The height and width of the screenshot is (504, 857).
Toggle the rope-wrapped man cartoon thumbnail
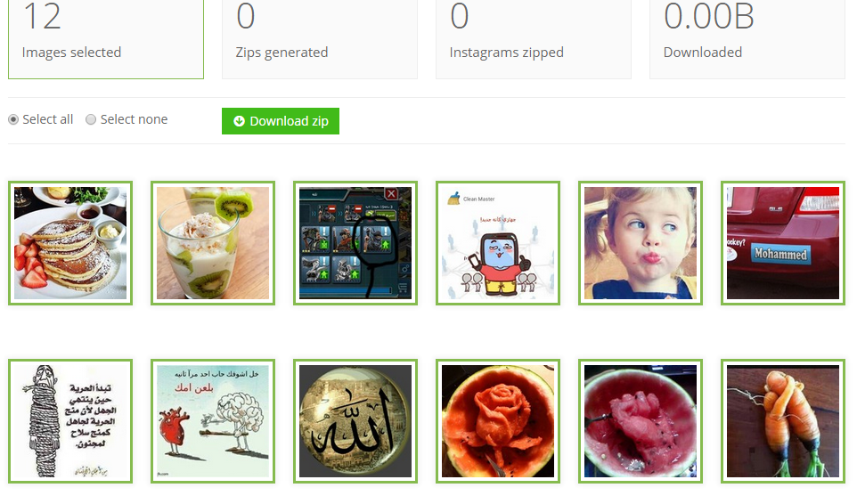(x=70, y=421)
